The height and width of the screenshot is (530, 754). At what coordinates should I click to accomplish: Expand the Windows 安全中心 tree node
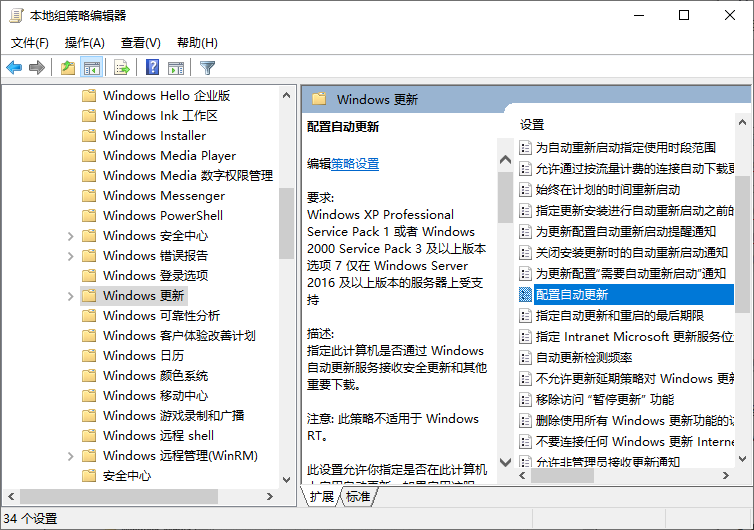(x=70, y=236)
